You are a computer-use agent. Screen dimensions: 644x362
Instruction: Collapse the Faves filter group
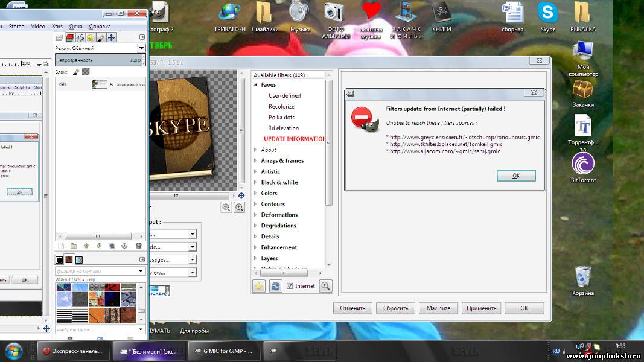[x=255, y=85]
